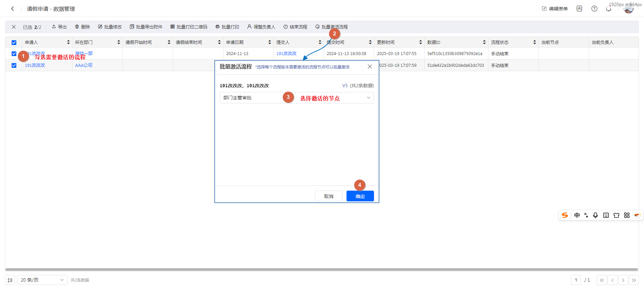Uncheck the first row checkbox
The width and height of the screenshot is (644, 290).
pyautogui.click(x=14, y=54)
